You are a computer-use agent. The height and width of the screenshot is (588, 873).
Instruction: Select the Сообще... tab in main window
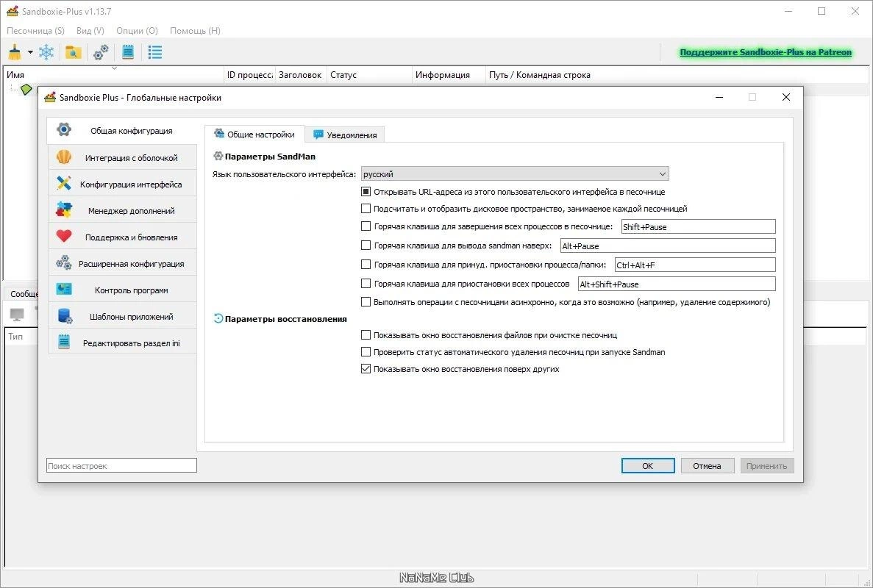tap(22, 294)
